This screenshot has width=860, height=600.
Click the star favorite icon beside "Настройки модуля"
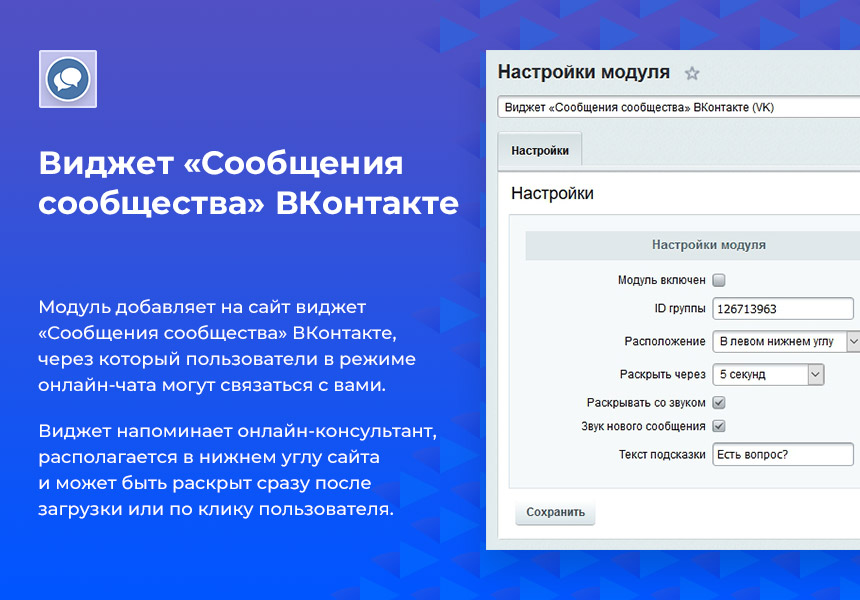(x=691, y=73)
